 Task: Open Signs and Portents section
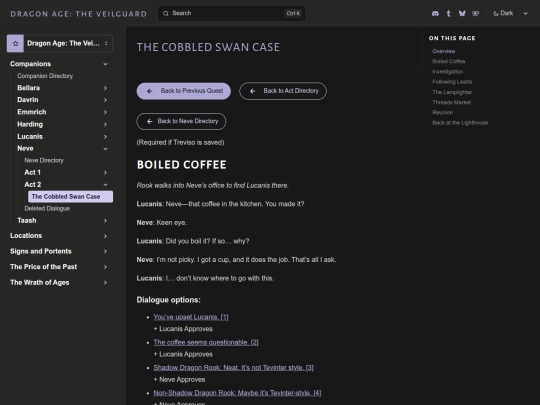click(x=41, y=251)
